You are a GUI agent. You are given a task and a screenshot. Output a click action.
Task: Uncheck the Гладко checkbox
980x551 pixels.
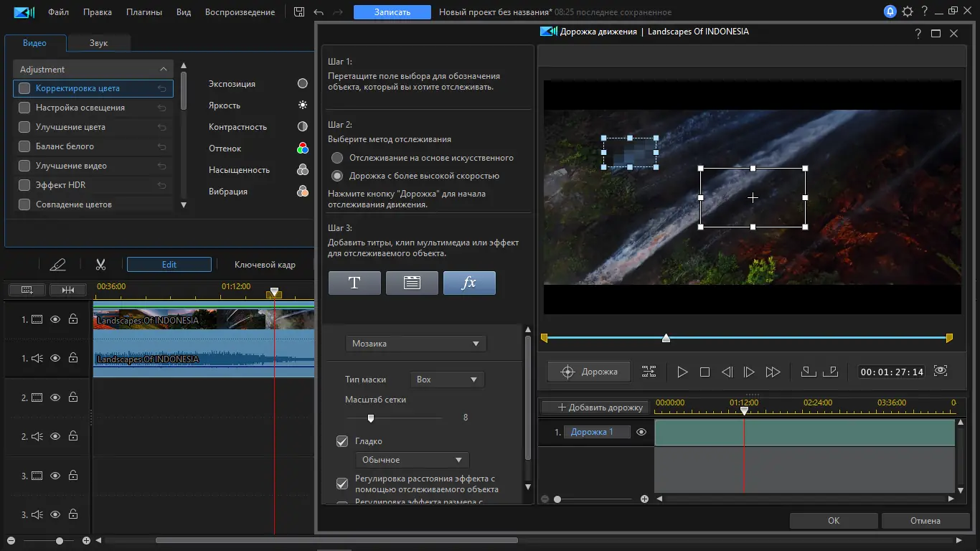(x=342, y=441)
